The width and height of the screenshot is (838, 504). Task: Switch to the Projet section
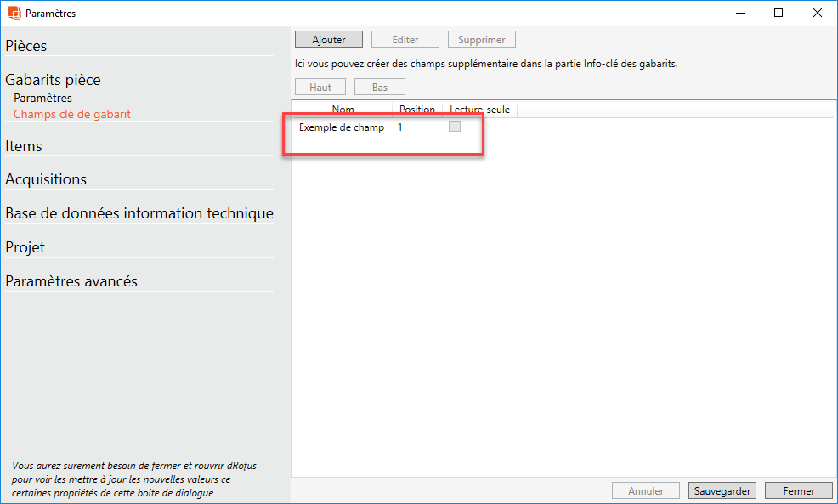point(25,247)
